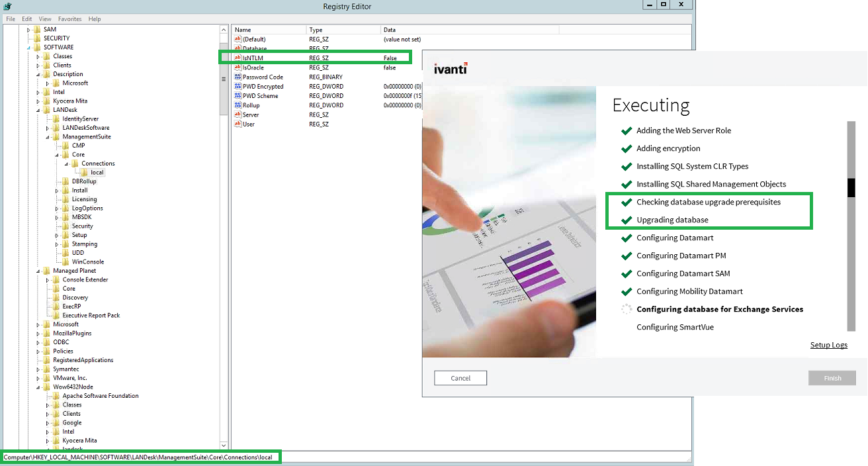Click the REG_DWORD icon beside PWD Encrypted

[236, 86]
